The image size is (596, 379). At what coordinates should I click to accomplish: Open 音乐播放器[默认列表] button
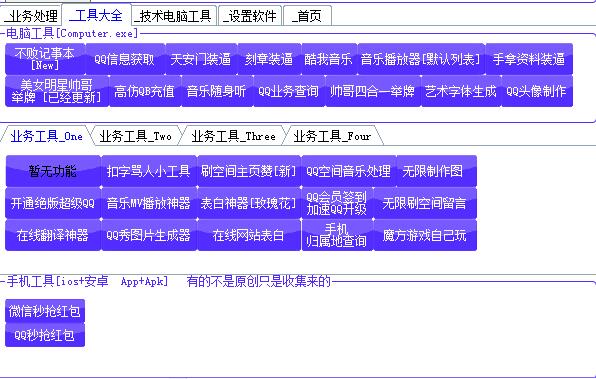coord(421,59)
